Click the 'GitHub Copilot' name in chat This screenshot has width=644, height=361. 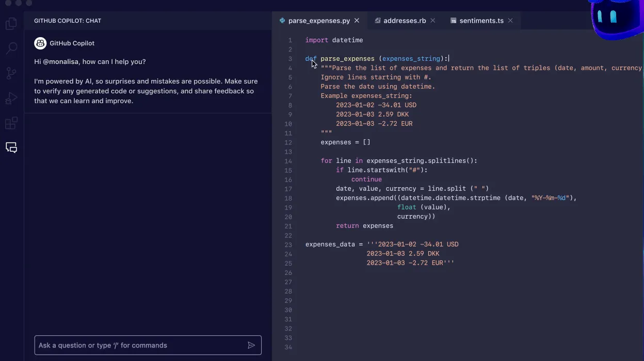(72, 43)
